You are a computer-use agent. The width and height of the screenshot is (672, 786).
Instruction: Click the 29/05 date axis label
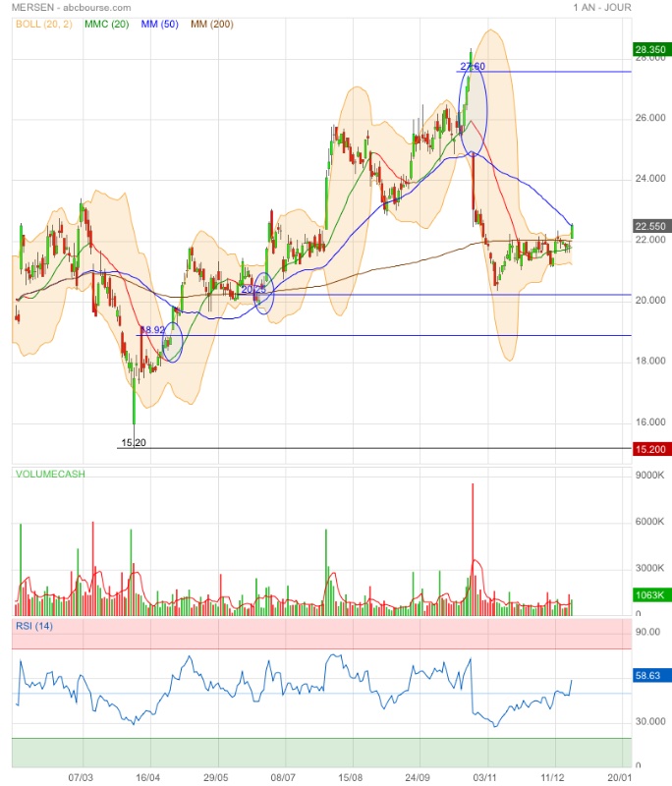pos(215,777)
